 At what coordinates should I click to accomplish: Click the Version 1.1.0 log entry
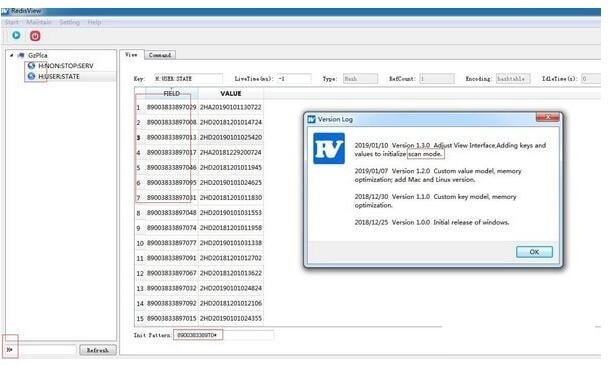[x=435, y=201]
